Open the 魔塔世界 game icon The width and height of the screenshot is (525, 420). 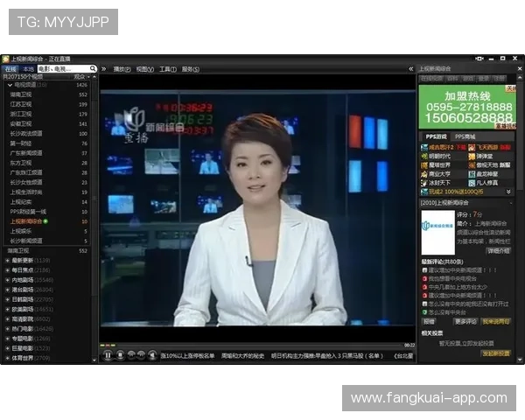click(424, 165)
